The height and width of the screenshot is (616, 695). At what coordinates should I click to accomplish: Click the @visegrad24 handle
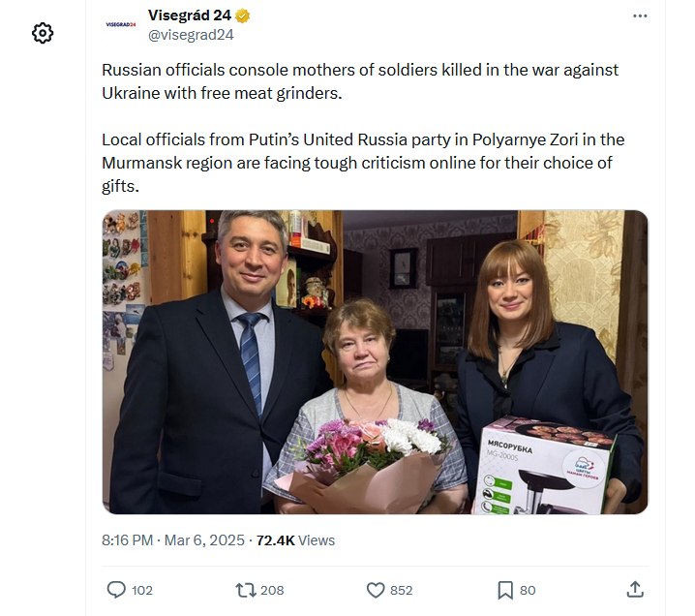tap(191, 35)
